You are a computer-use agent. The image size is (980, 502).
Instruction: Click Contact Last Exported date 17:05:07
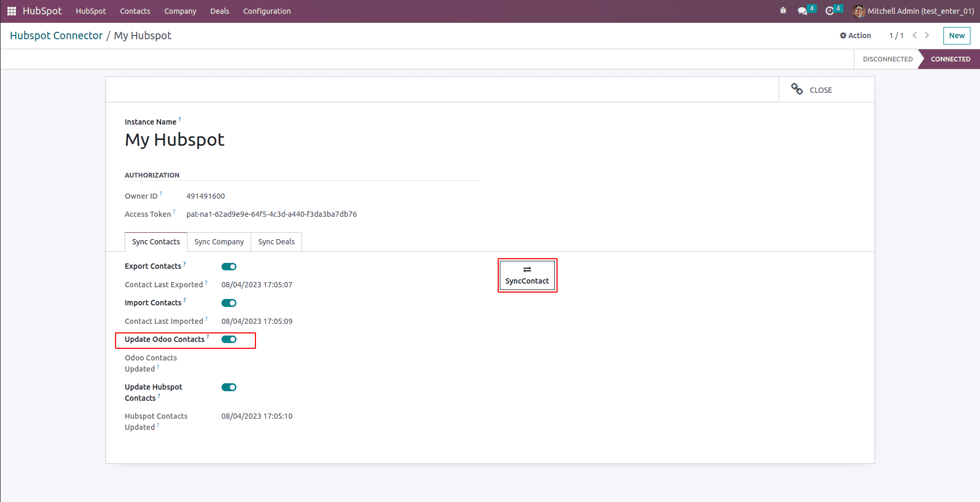tap(257, 285)
